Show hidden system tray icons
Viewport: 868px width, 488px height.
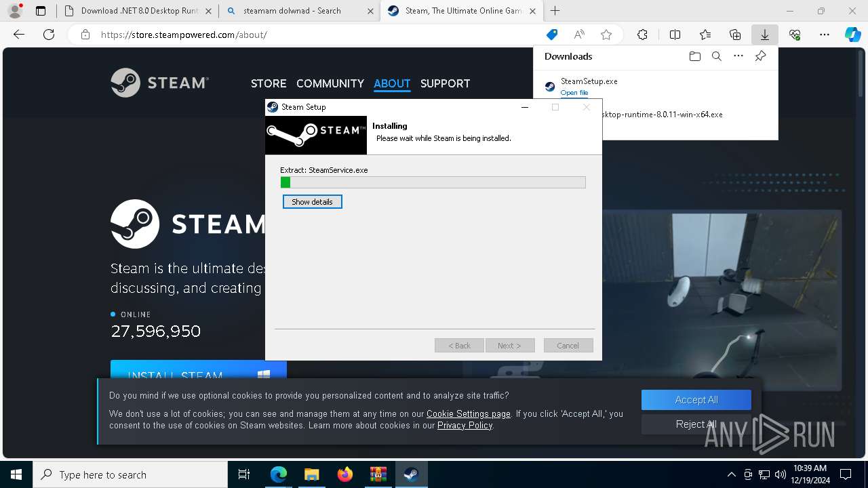coord(731,474)
